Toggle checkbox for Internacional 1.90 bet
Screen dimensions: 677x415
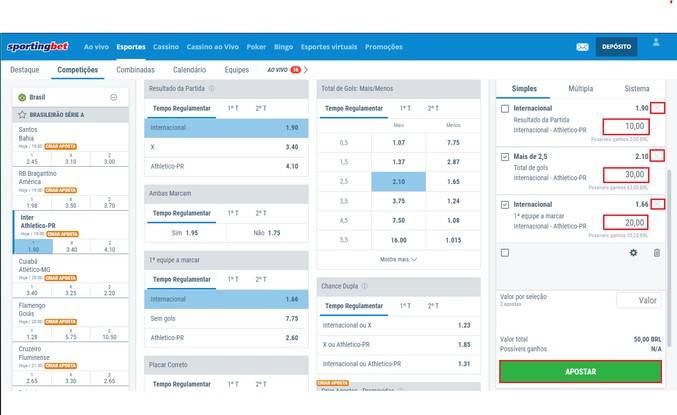505,108
